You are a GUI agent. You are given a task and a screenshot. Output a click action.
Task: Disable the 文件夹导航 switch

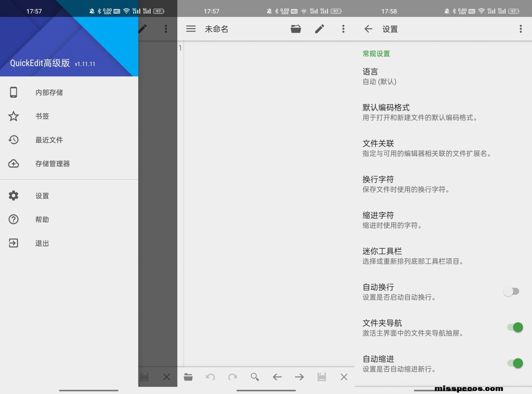pyautogui.click(x=515, y=327)
